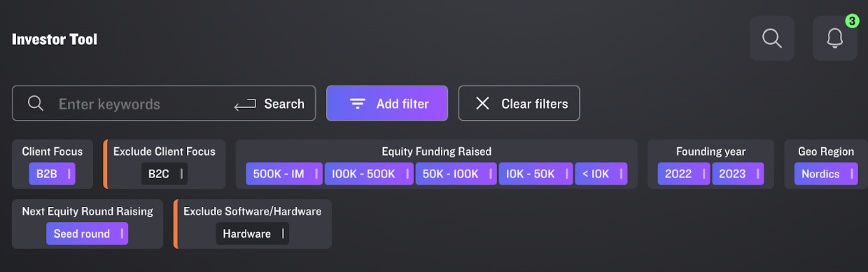This screenshot has height=272, width=868.
Task: Click the Search button text
Action: click(x=284, y=104)
